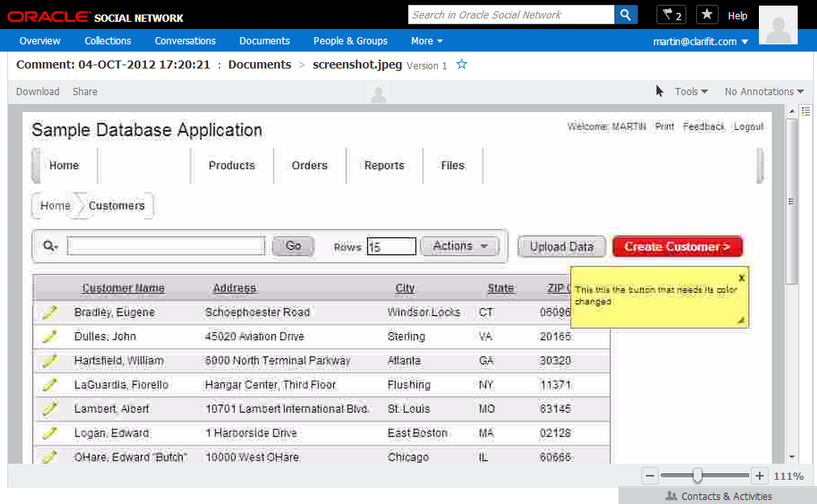Star the screenshot.jpeg document
817x504 pixels.
coord(462,65)
